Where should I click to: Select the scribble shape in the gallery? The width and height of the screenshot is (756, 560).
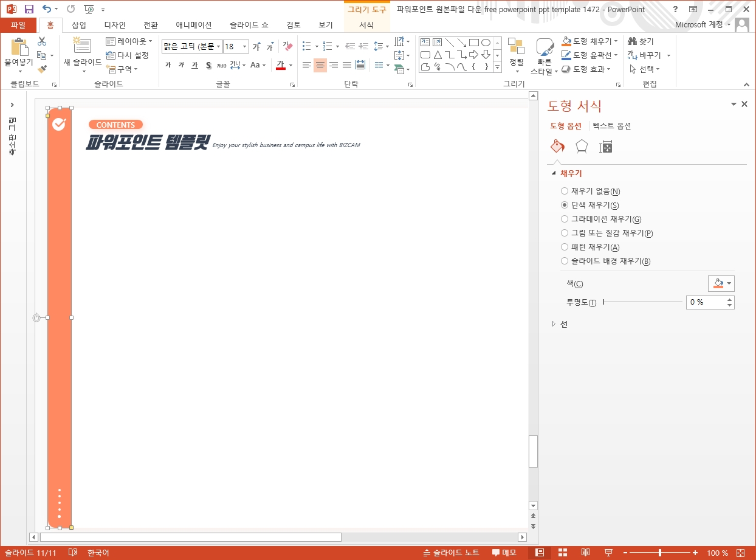pos(438,67)
